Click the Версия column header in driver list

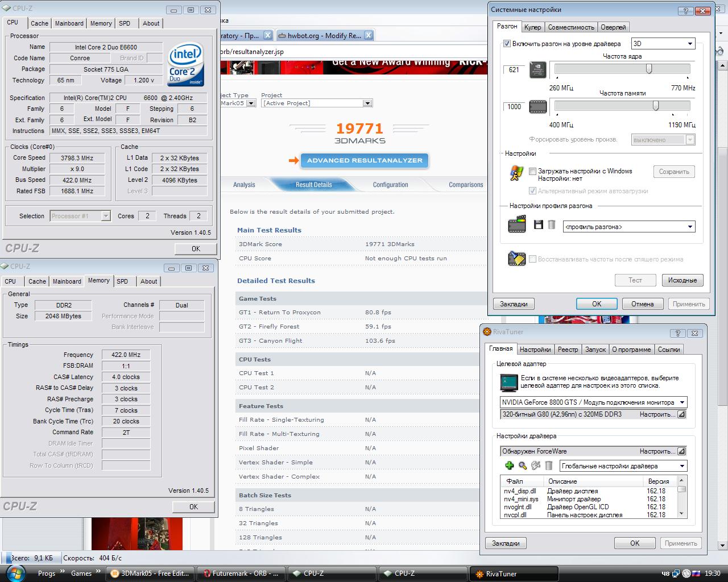[660, 481]
